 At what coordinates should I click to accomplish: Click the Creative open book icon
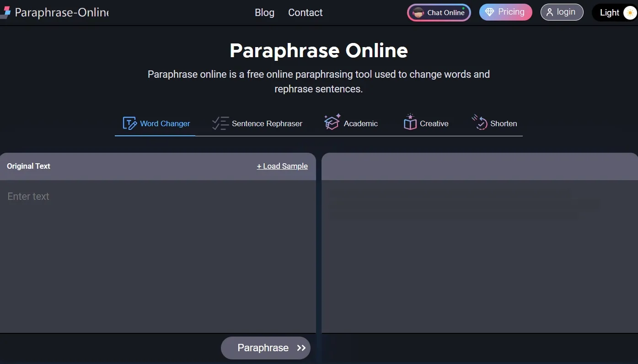point(410,122)
